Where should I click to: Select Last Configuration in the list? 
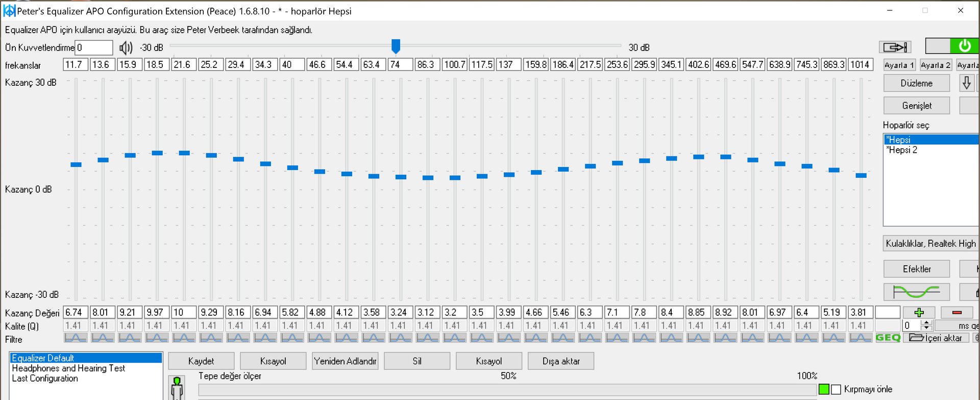pos(86,379)
